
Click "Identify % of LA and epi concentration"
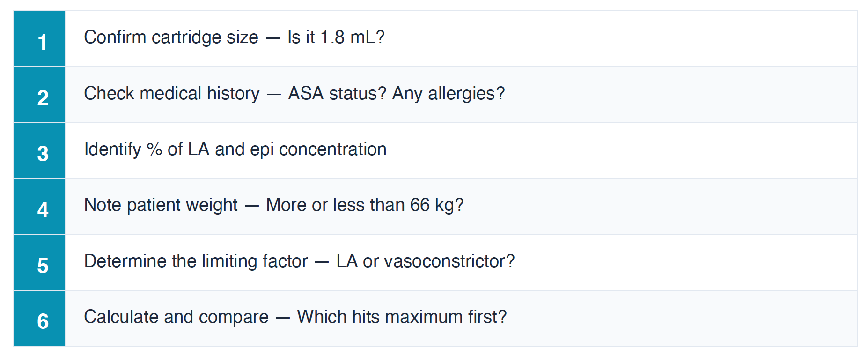click(235, 149)
